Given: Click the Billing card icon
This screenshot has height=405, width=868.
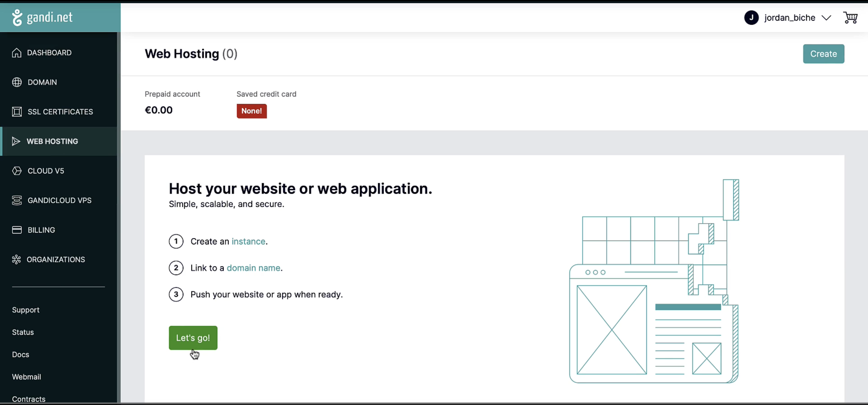Looking at the screenshot, I should coord(17,230).
